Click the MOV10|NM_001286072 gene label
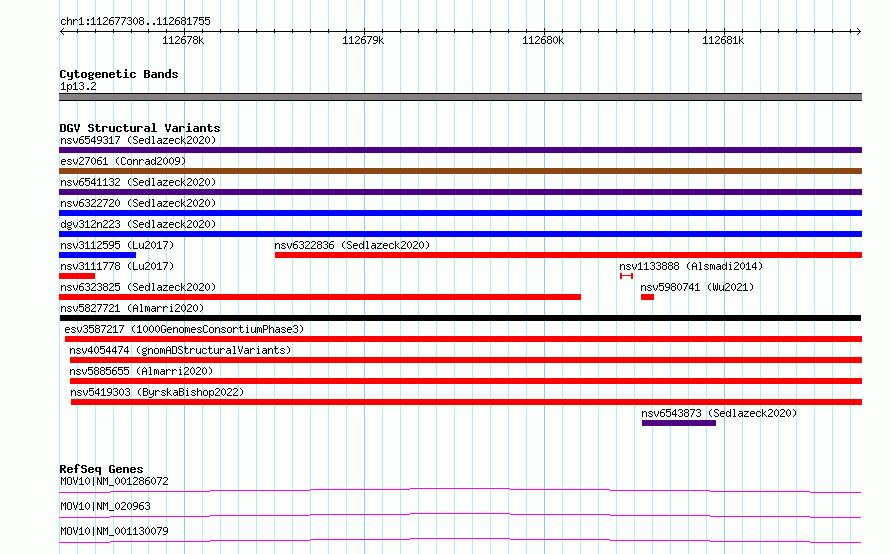The height and width of the screenshot is (554, 890). (114, 481)
